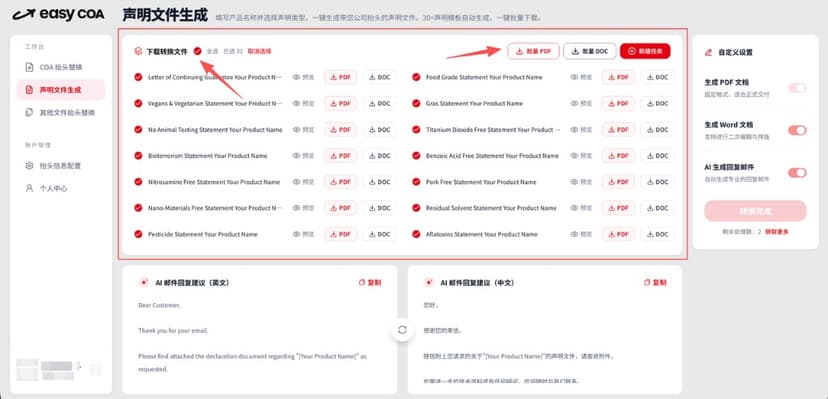Click Nitrosamine Free Statement file name
The width and height of the screenshot is (828, 399).
[x=214, y=182]
